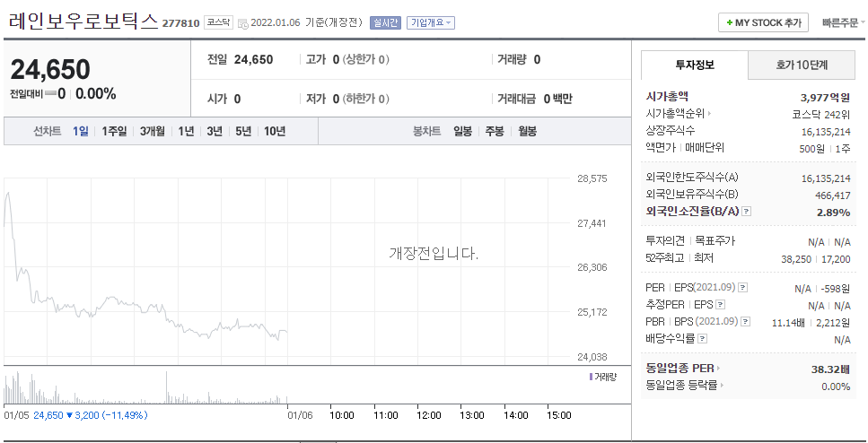Click the stock code 277810
868x443 pixels.
click(180, 24)
